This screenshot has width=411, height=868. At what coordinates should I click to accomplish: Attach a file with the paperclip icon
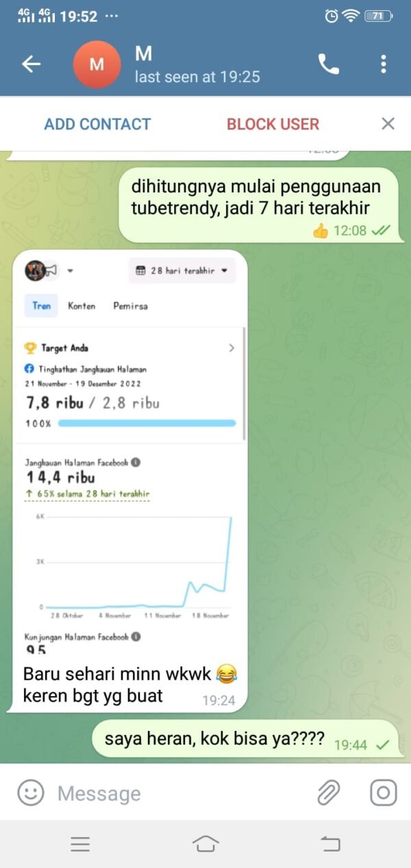tap(329, 793)
